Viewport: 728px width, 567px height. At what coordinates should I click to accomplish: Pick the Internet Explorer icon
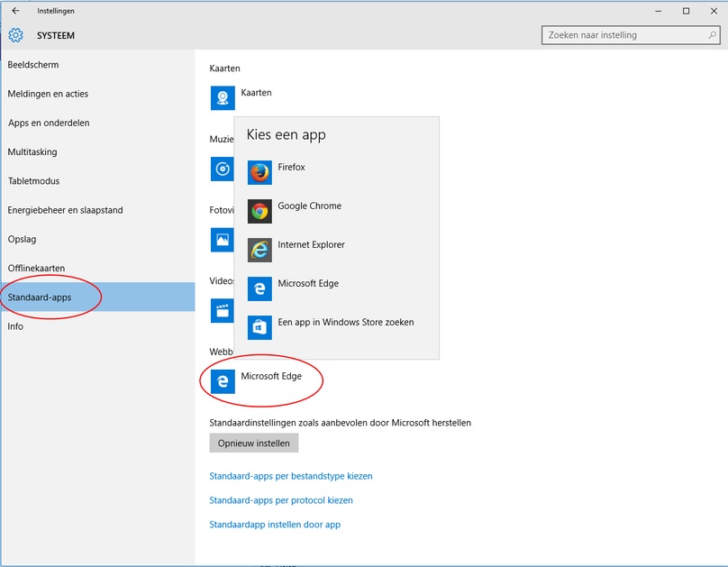coord(259,250)
